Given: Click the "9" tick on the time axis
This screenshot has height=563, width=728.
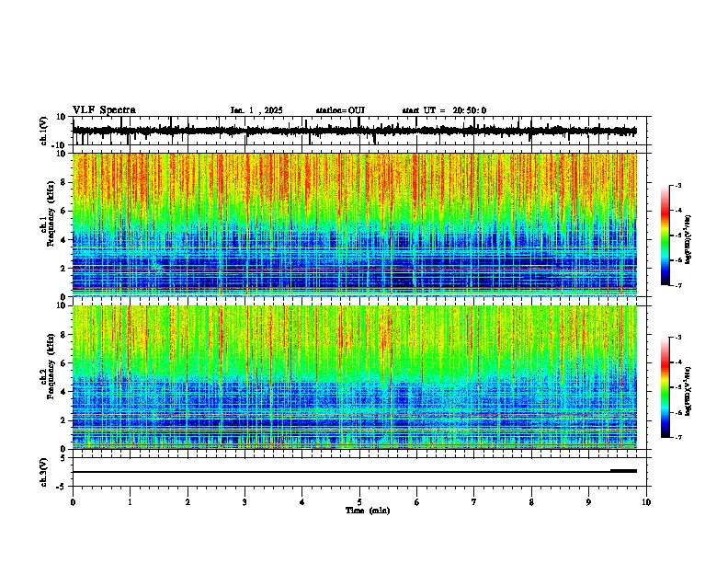Looking at the screenshot, I should [x=588, y=502].
